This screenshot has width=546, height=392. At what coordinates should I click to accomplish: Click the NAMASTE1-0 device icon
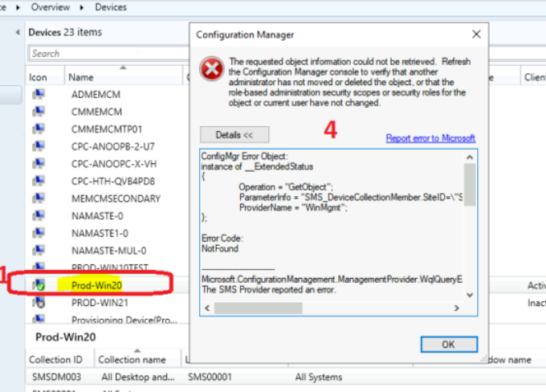pos(39,233)
